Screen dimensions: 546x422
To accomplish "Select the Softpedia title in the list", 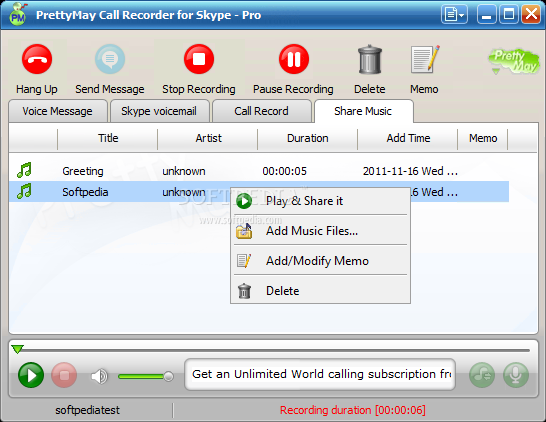I will 85,192.
